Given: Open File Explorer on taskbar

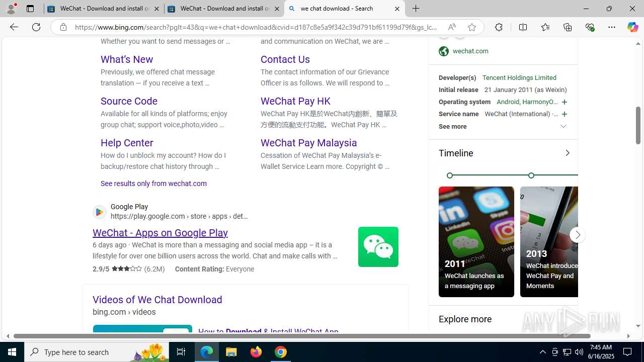Looking at the screenshot, I should click(x=231, y=352).
